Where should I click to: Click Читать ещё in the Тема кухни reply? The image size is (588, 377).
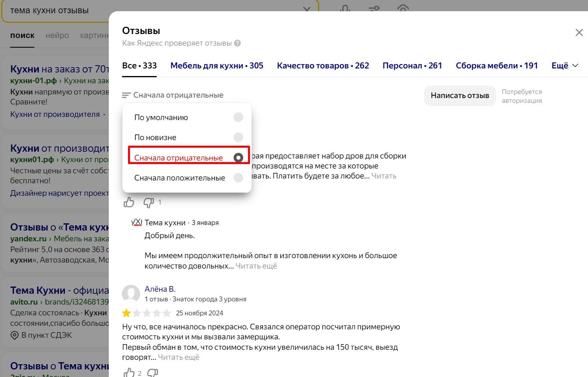(256, 266)
